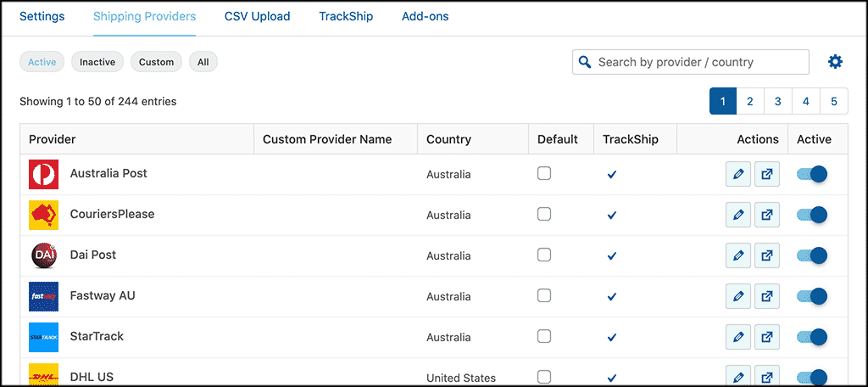This screenshot has width=868, height=387.
Task: Open the Add-ons tab
Action: tap(426, 17)
